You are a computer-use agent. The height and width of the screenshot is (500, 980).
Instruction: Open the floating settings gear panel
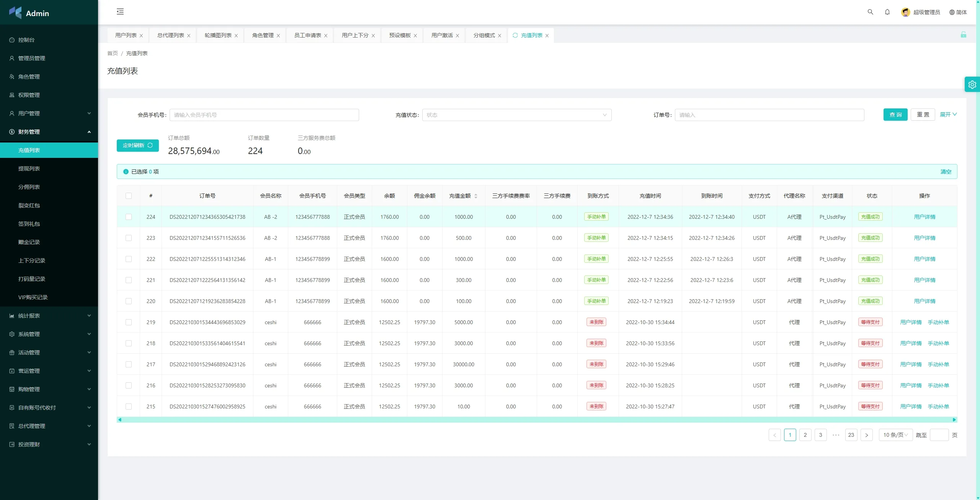(972, 85)
